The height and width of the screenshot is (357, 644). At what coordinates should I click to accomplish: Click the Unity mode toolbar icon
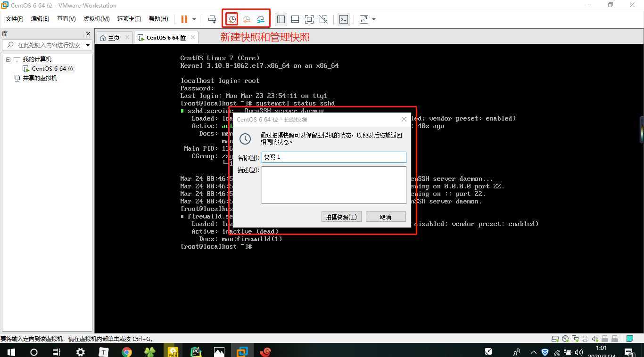323,19
